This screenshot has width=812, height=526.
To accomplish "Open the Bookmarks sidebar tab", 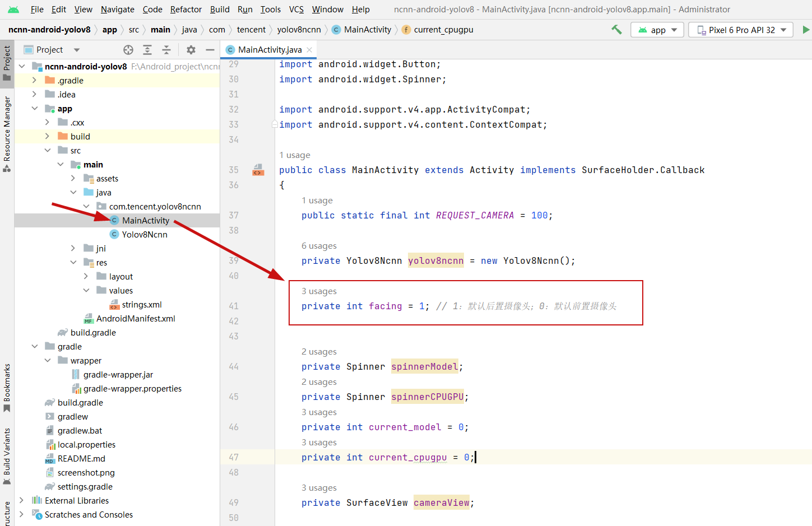I will click(x=7, y=388).
